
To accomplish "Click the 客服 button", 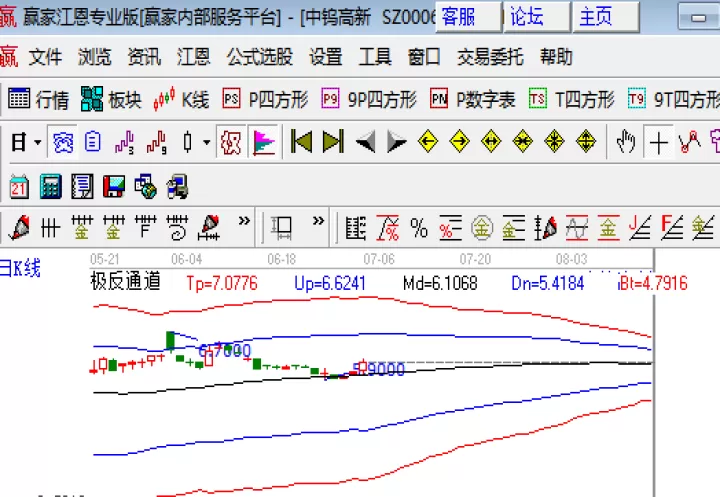I will 468,17.
